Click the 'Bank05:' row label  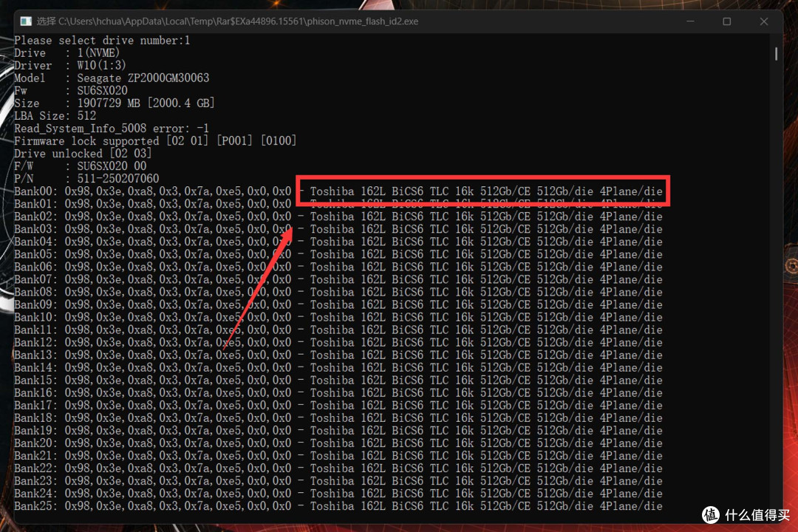[x=36, y=254]
